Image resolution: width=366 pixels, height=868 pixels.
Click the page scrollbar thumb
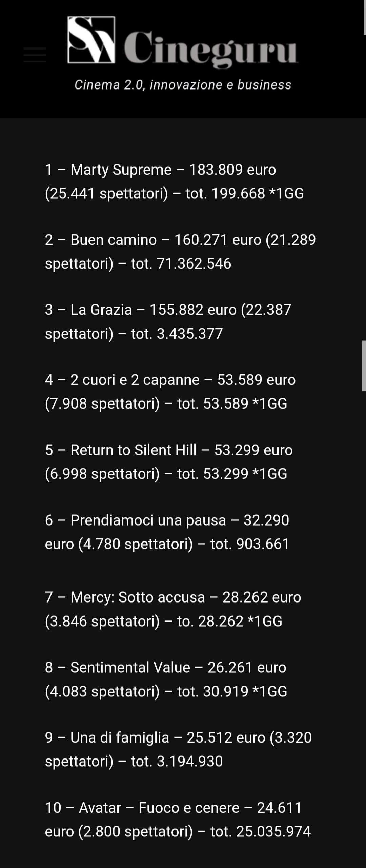[364, 366]
